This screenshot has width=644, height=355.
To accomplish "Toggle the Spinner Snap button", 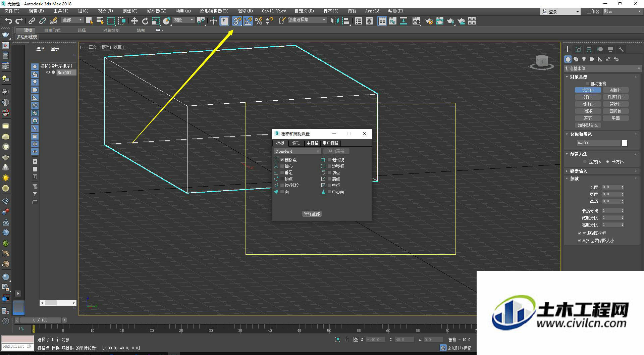I will click(269, 21).
